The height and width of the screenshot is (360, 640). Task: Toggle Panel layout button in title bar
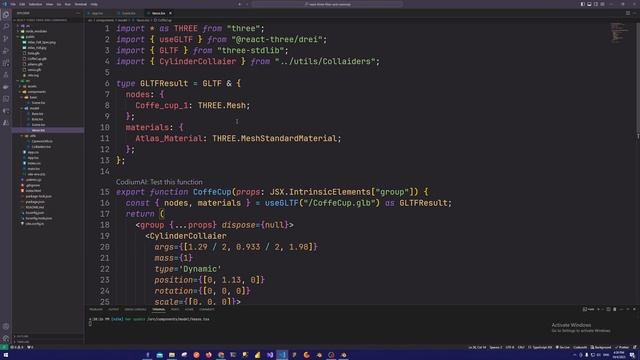(x=589, y=4)
